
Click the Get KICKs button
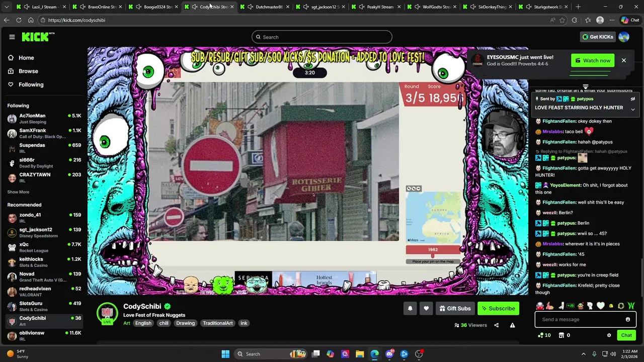(x=598, y=37)
